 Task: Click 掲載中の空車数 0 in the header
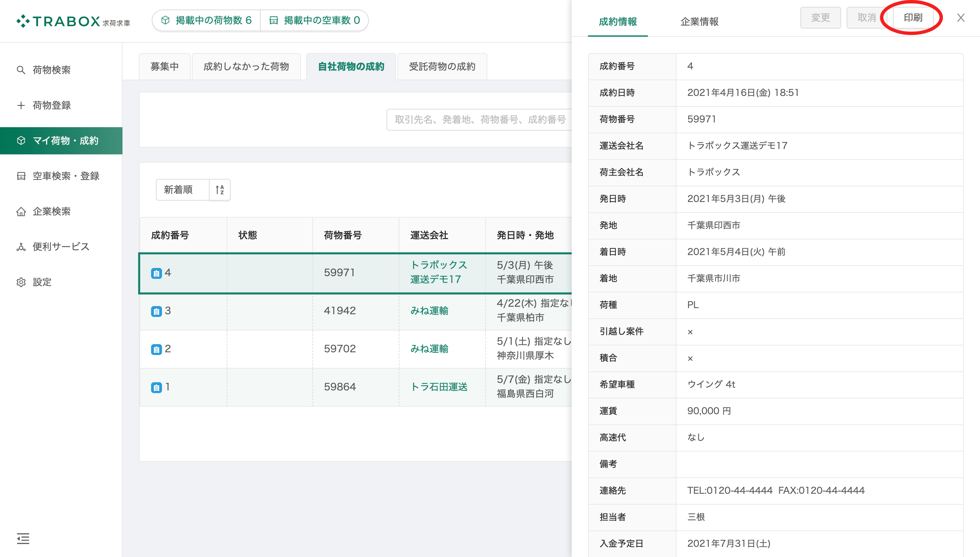(x=314, y=20)
